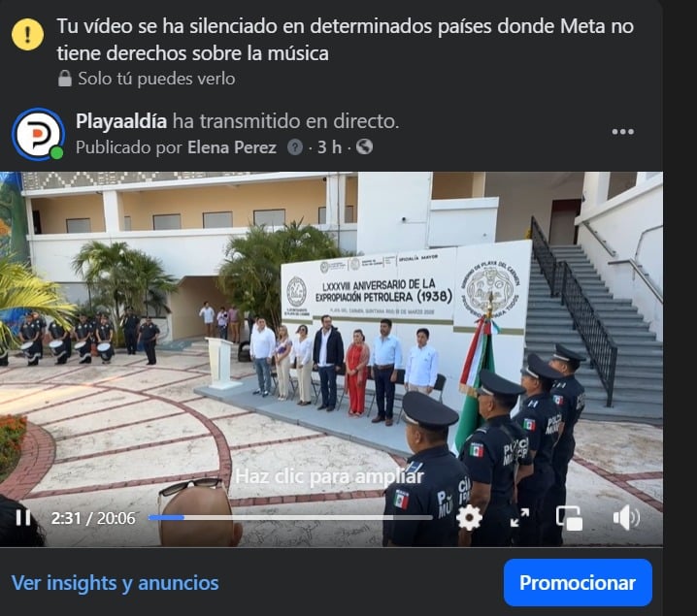697x616 pixels.
Task: Click the yellow warning exclamation icon
Action: click(x=27, y=35)
